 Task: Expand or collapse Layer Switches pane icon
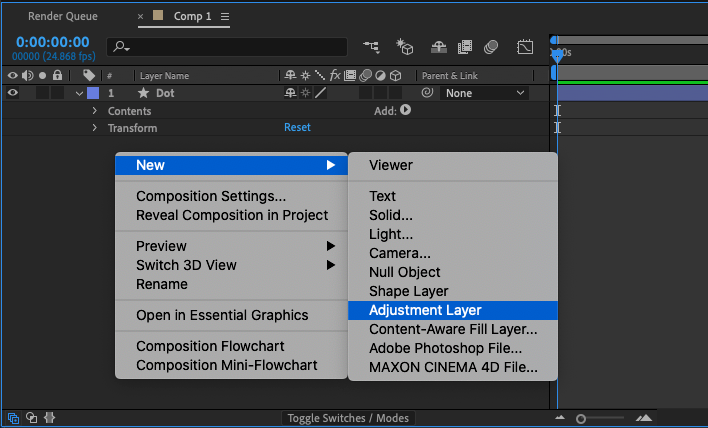14,418
